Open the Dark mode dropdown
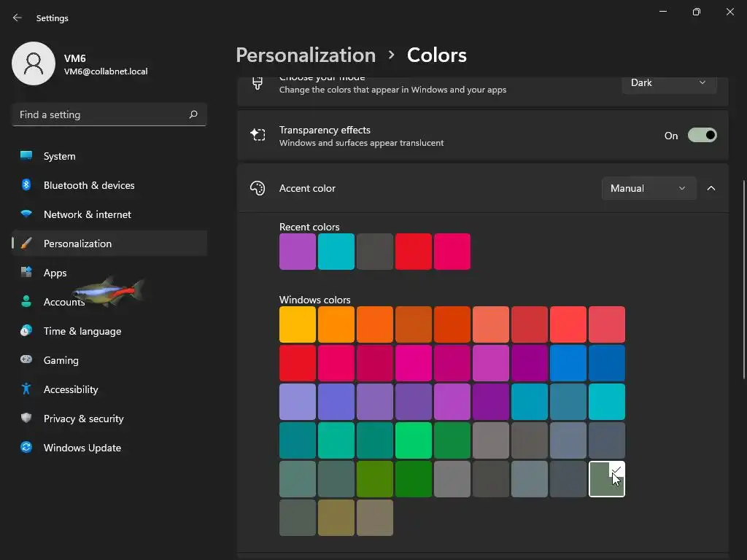The height and width of the screenshot is (560, 747). (668, 83)
